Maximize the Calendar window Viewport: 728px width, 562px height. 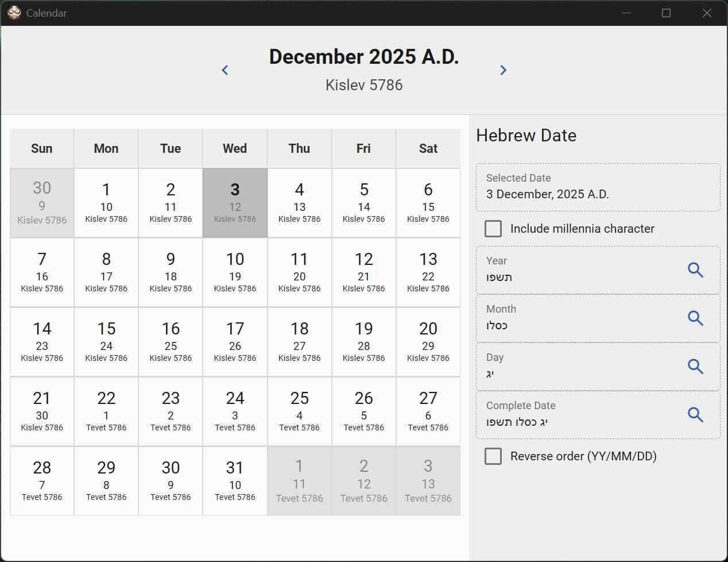tap(666, 13)
